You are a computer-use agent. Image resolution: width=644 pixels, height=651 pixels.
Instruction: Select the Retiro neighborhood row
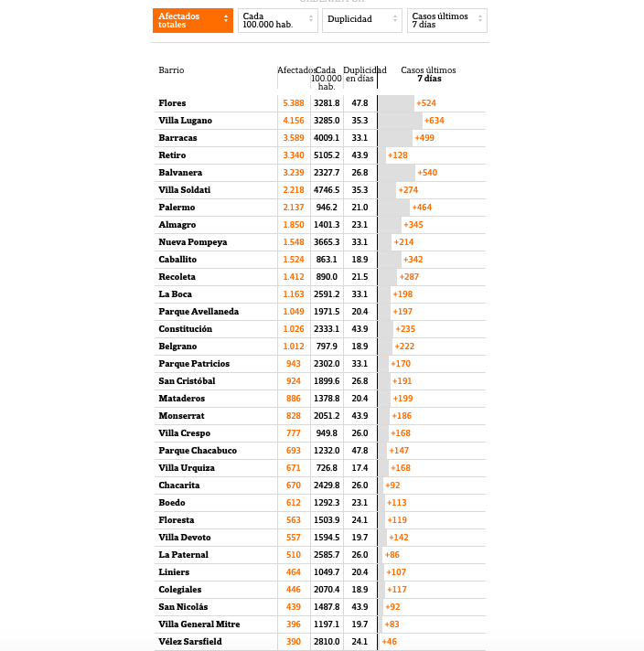(172, 155)
